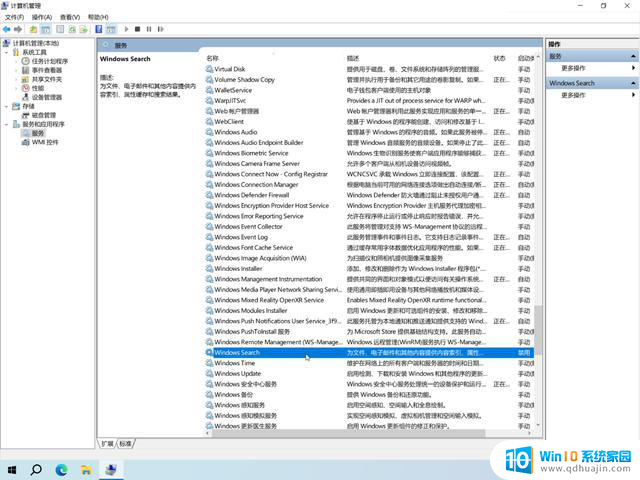Screen dimensions: 640x480
Task: Launch Microsoft Edge from the taskbar
Action: point(62,470)
